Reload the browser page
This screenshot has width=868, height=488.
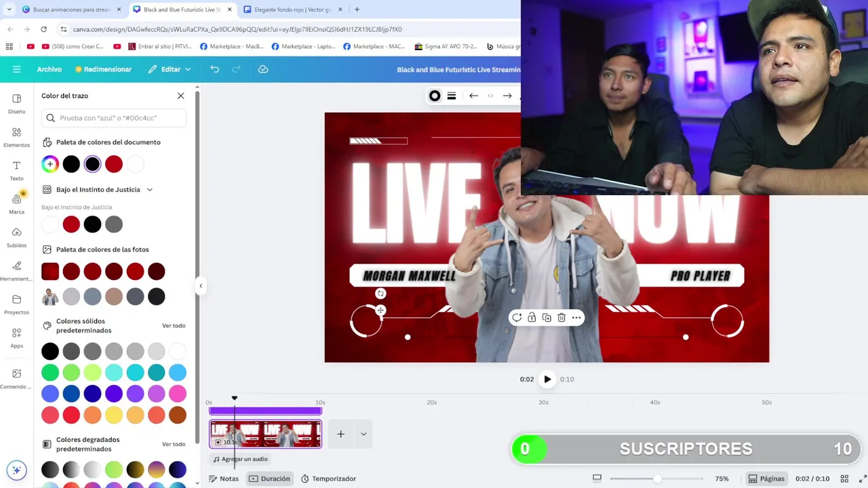coord(43,29)
